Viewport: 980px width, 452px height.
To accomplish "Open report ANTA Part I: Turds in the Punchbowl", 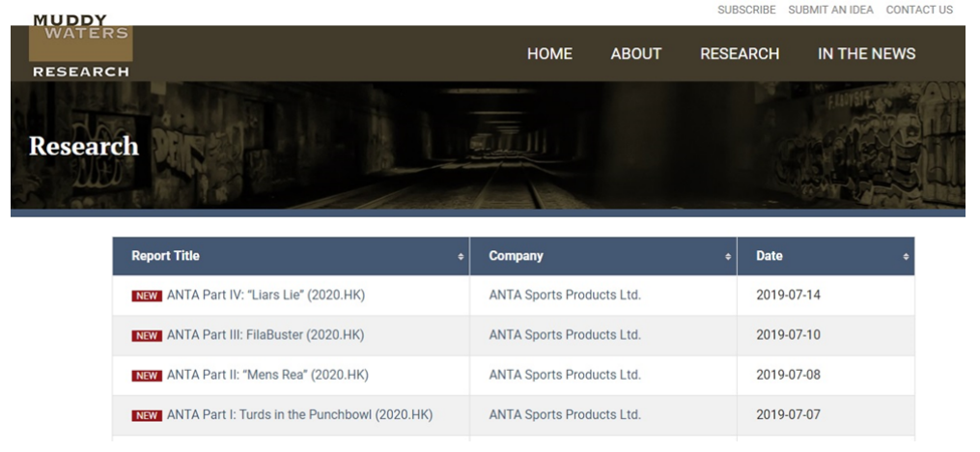I will click(x=299, y=414).
